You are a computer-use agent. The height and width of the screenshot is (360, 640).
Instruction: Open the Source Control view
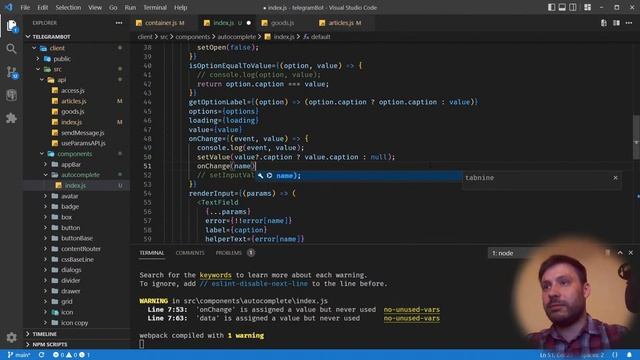(11, 72)
